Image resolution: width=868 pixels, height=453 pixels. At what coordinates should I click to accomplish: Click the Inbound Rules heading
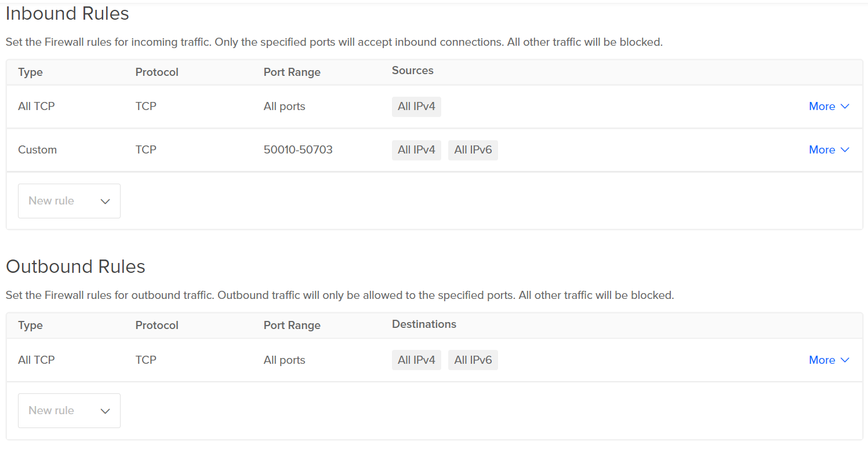click(x=67, y=13)
